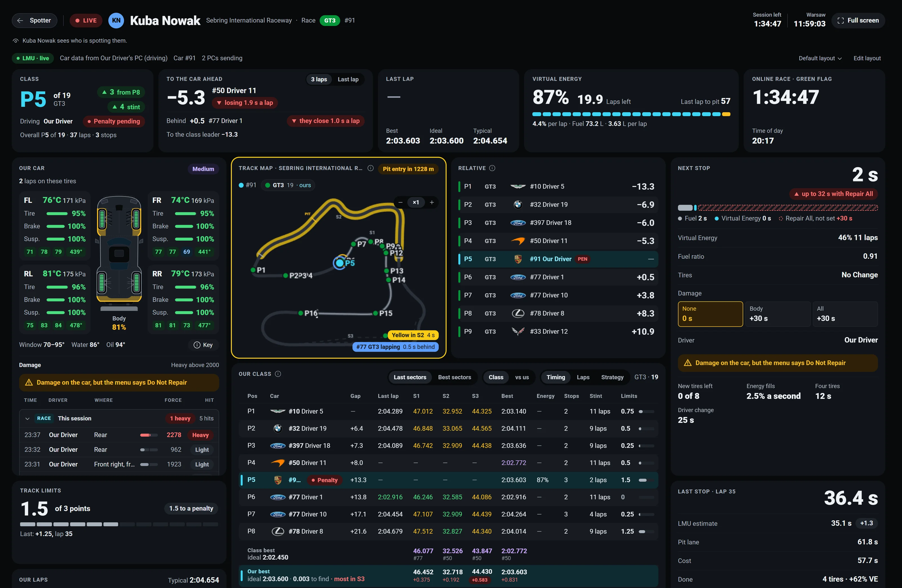Open the Laps tab
902x588 pixels.
[x=583, y=377]
